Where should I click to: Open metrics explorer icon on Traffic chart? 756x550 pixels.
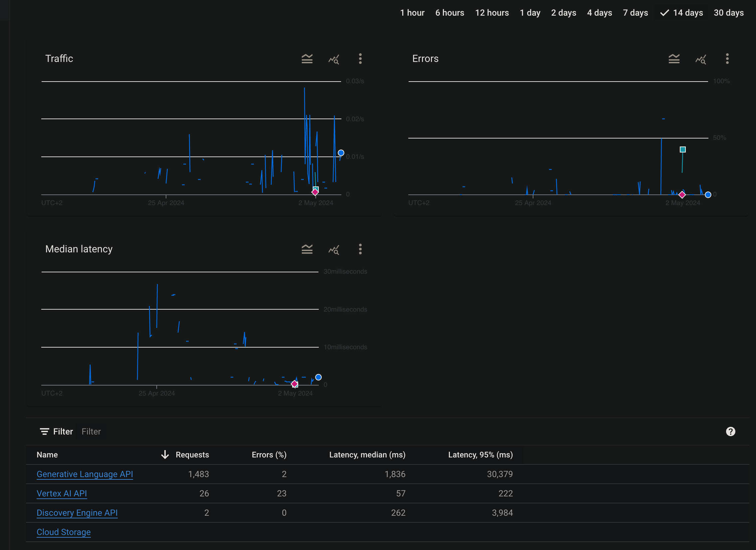tap(334, 59)
